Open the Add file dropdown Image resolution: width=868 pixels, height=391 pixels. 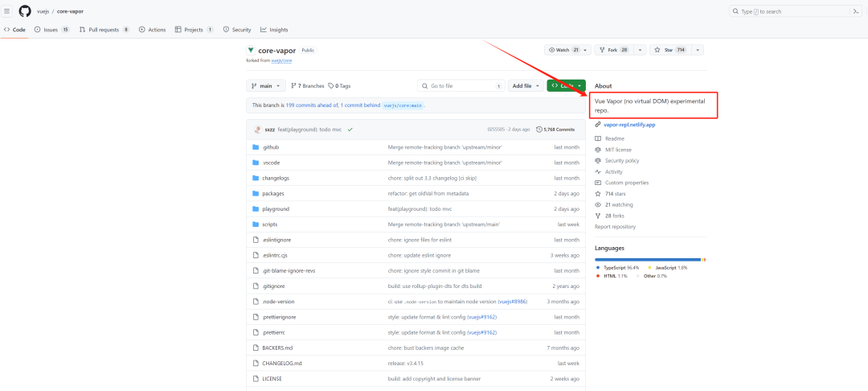click(x=525, y=86)
